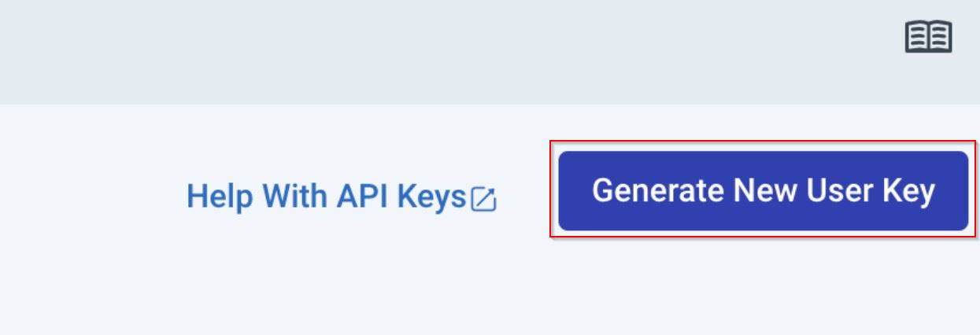Select the highlighted Generate New User Key button

pyautogui.click(x=763, y=191)
